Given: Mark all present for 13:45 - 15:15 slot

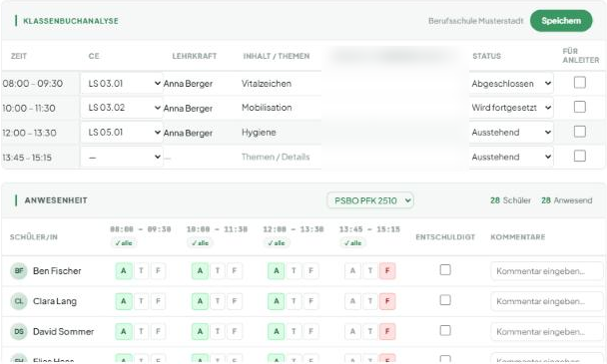Looking at the screenshot, I should (x=352, y=243).
